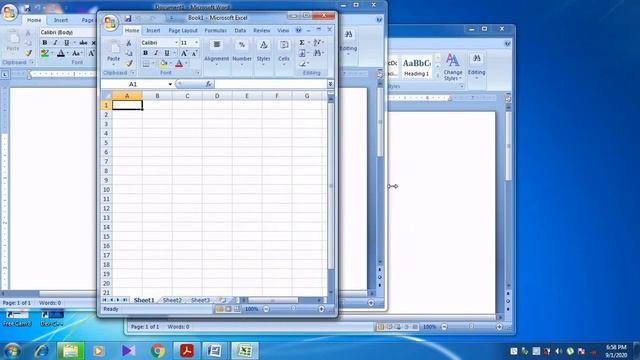Apply borders with Excel Borders icon

pos(146,64)
